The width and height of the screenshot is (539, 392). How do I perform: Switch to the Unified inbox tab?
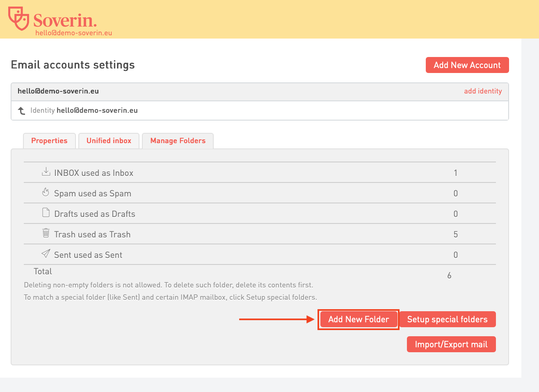pos(109,141)
